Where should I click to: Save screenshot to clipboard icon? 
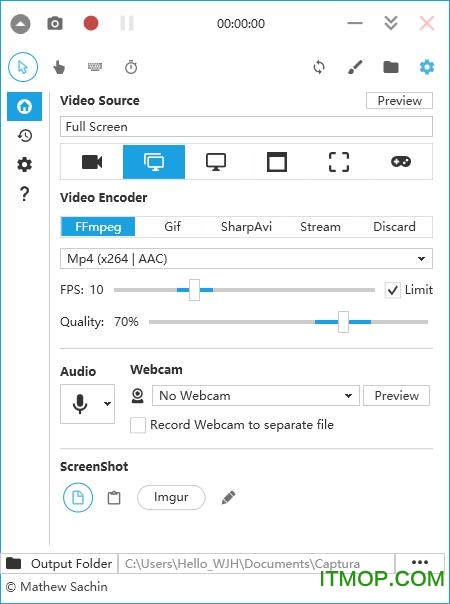pyautogui.click(x=114, y=497)
